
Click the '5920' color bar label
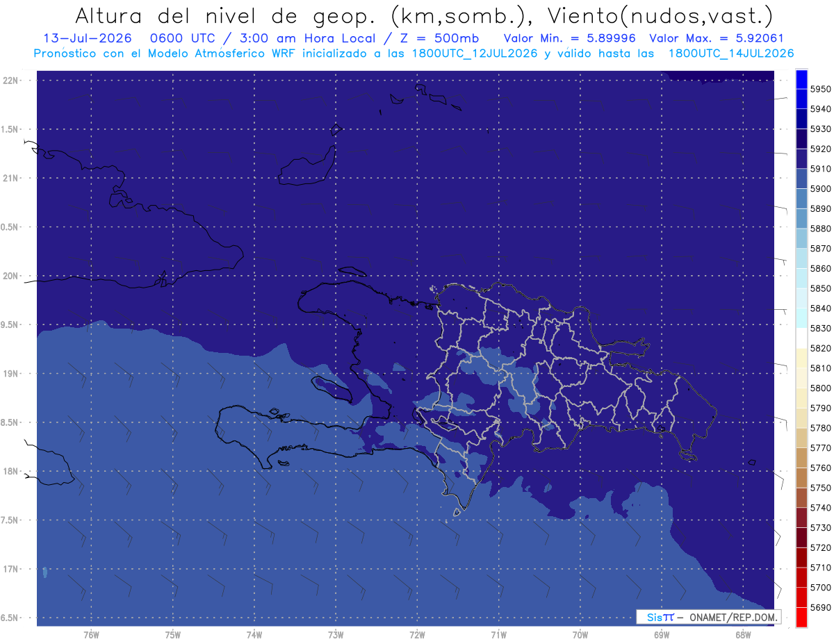[820, 149]
